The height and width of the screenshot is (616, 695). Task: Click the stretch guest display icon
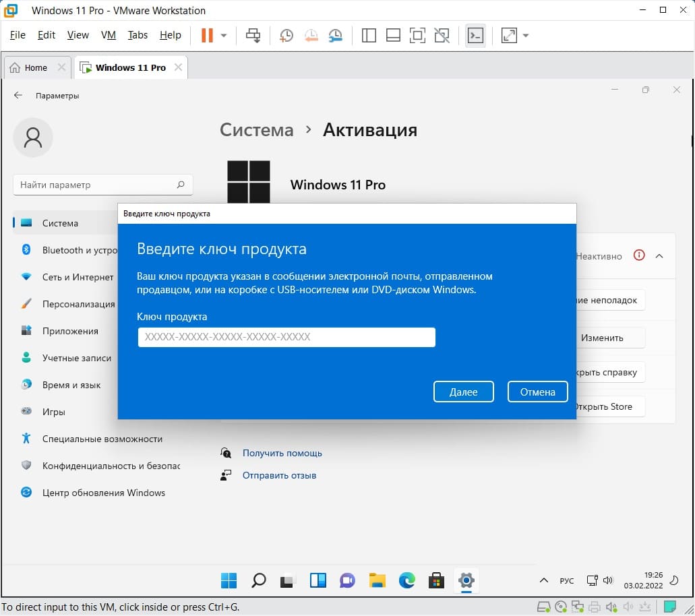coord(509,36)
